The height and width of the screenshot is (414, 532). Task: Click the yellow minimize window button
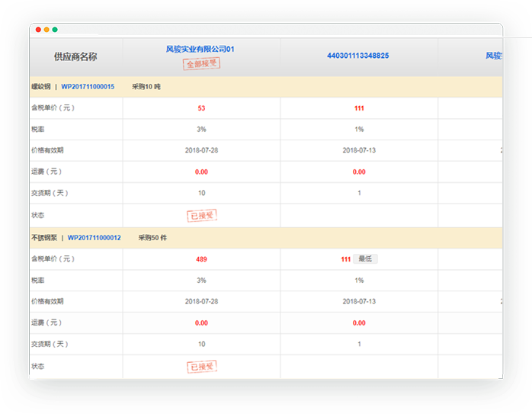tap(46, 30)
